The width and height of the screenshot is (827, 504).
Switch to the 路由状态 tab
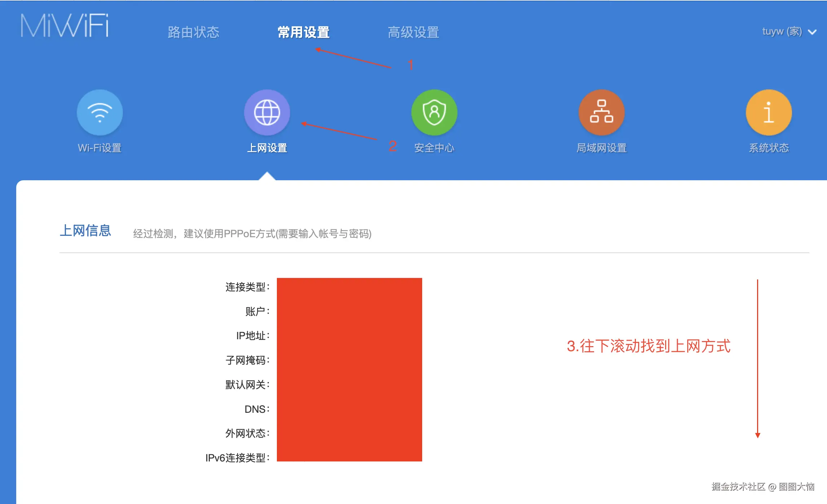[x=194, y=32]
